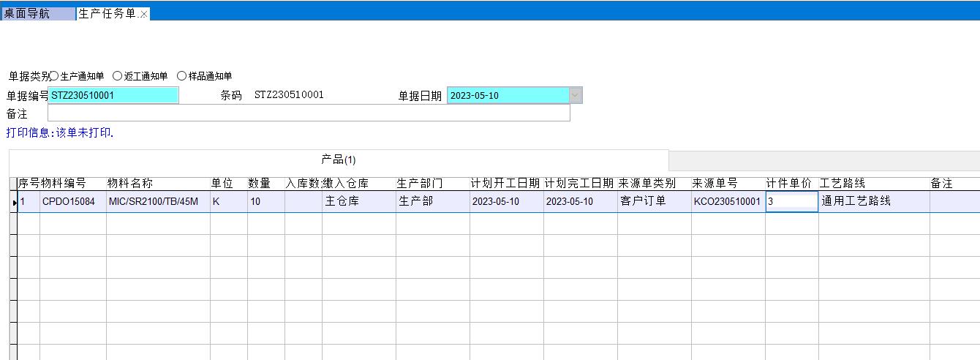
Task: Select the material code cell CPDO15084
Action: pyautogui.click(x=72, y=201)
